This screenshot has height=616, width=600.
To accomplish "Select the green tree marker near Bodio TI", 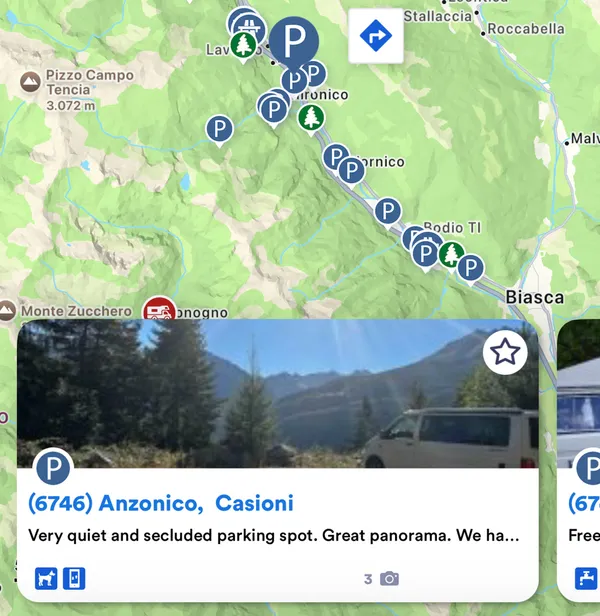I will click(x=452, y=256).
